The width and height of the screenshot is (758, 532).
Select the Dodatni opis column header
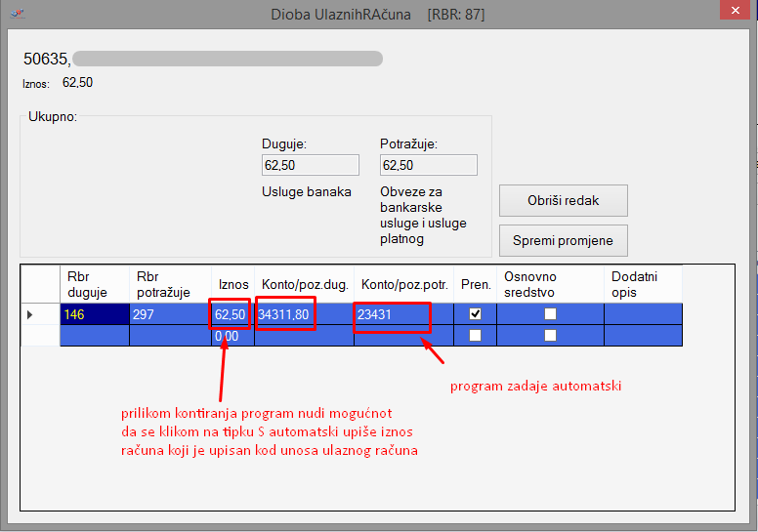coord(642,284)
